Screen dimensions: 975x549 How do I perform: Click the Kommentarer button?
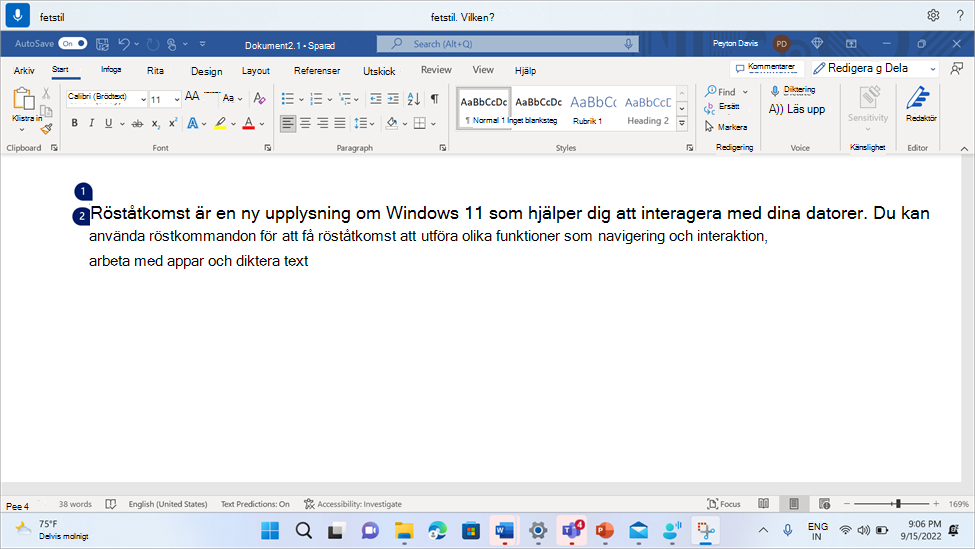point(766,68)
